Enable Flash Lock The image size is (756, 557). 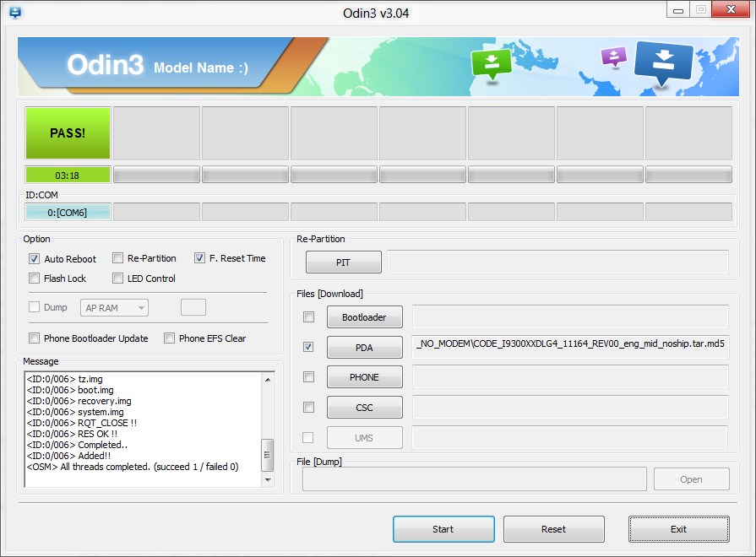point(34,278)
